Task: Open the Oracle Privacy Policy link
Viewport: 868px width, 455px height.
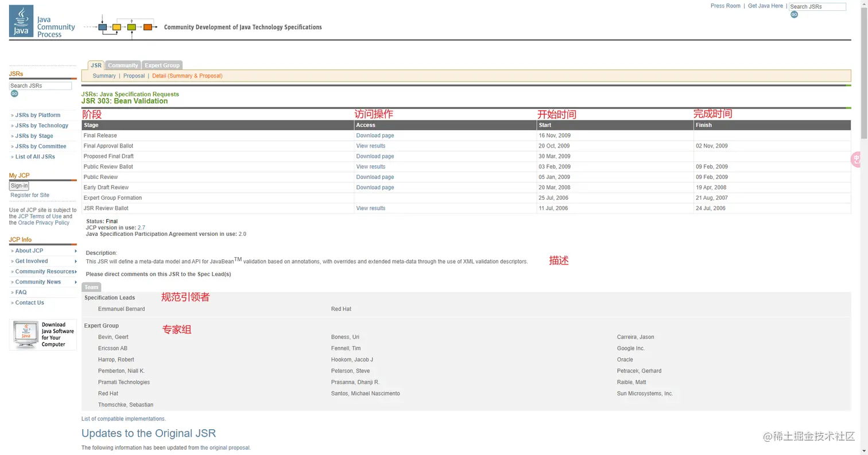Action: pyautogui.click(x=44, y=223)
